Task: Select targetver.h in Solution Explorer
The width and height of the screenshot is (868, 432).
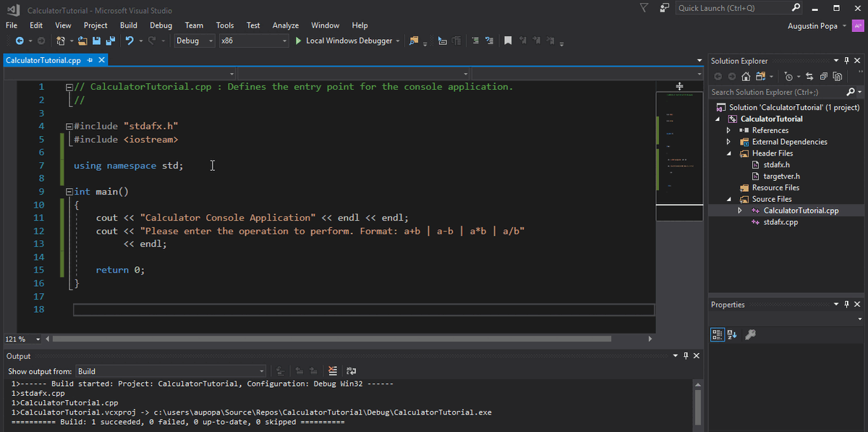Action: (x=781, y=176)
